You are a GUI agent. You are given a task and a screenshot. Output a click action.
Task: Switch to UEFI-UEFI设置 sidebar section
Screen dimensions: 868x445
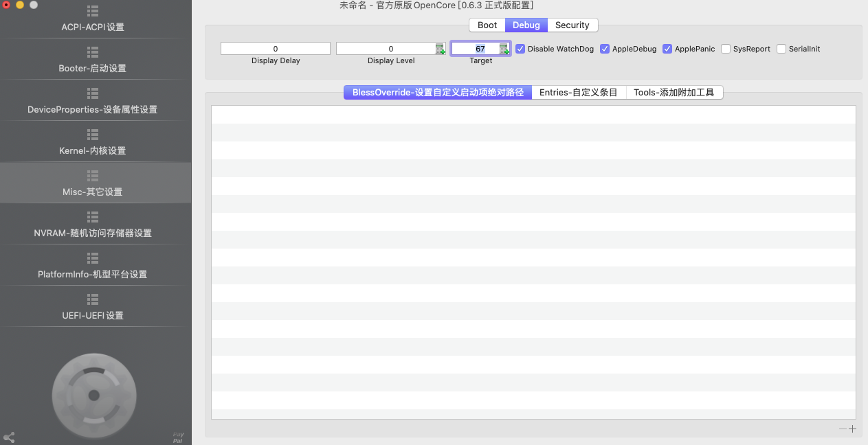[x=93, y=307]
